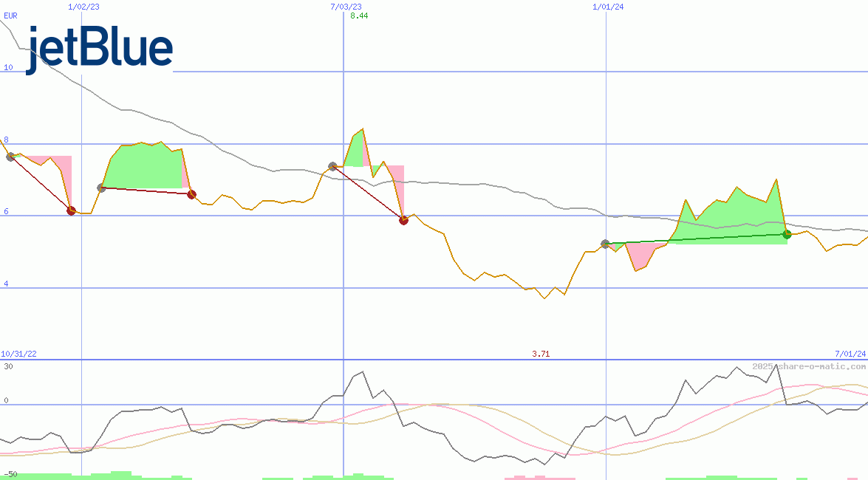Click the 7/01/24 end date label

pyautogui.click(x=850, y=354)
